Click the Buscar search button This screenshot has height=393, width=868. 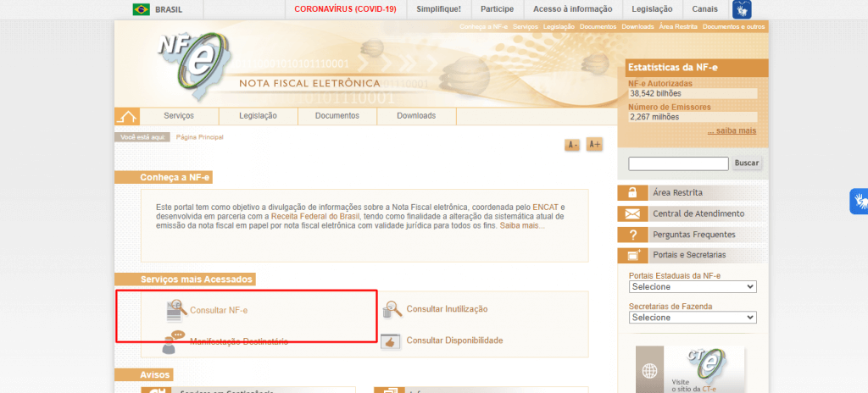tap(747, 163)
